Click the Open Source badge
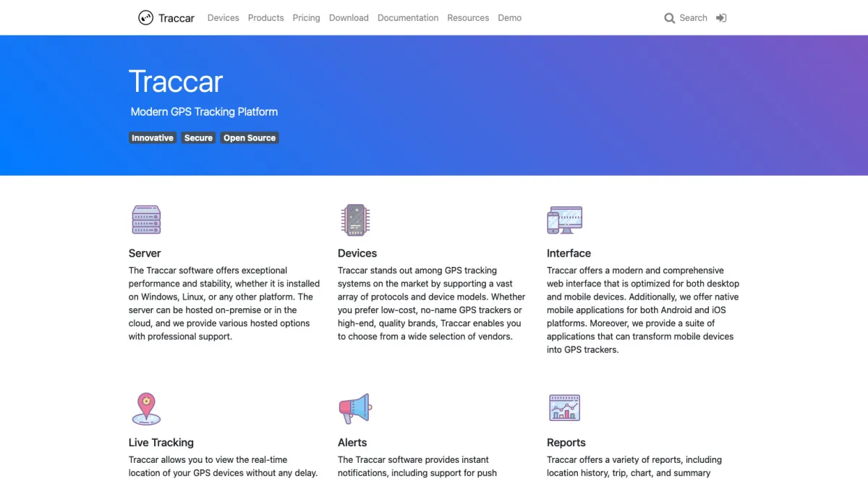Screen dimensions: 868x481 (250, 137)
